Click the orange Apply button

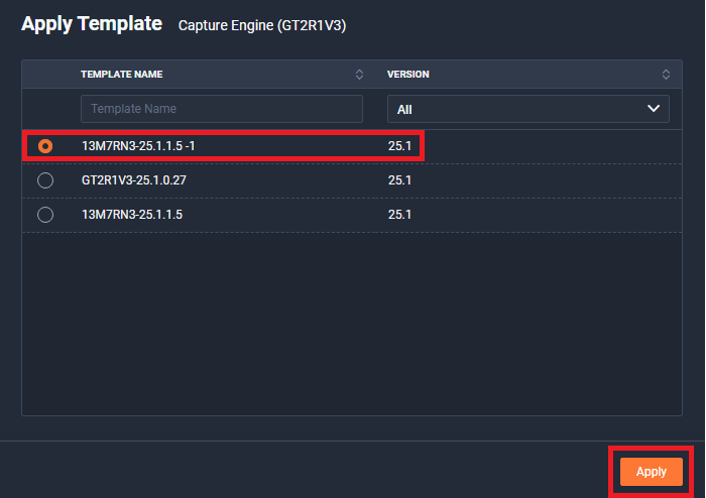click(651, 472)
